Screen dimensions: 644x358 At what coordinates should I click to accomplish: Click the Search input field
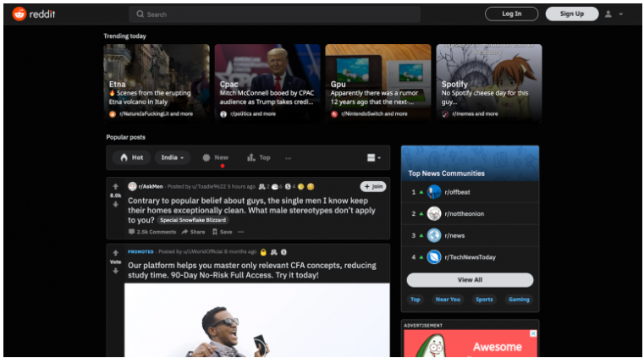[x=275, y=14]
